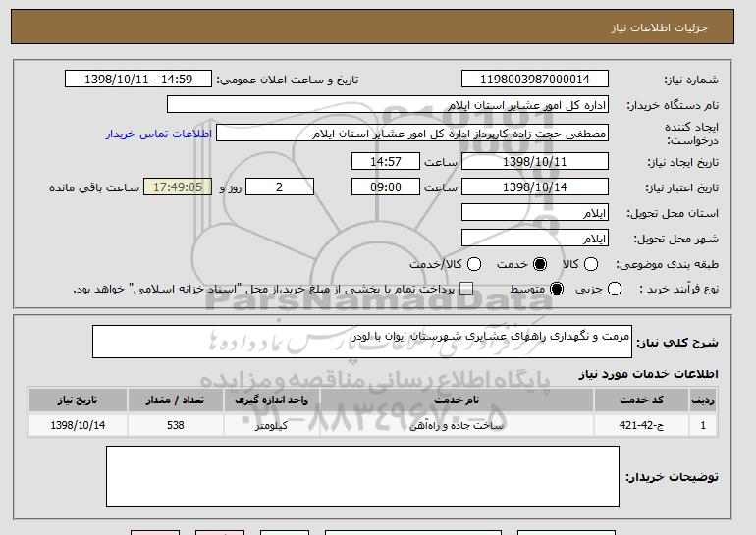Click the تعداد / مقدار column header
756x535 pixels.
click(175, 401)
